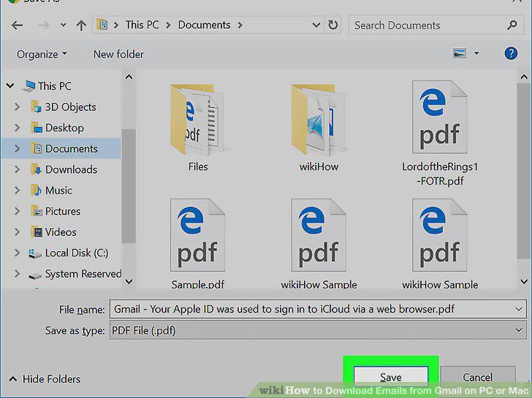Viewport: 532px width, 398px height.
Task: Open the Help question mark button
Action: click(511, 53)
